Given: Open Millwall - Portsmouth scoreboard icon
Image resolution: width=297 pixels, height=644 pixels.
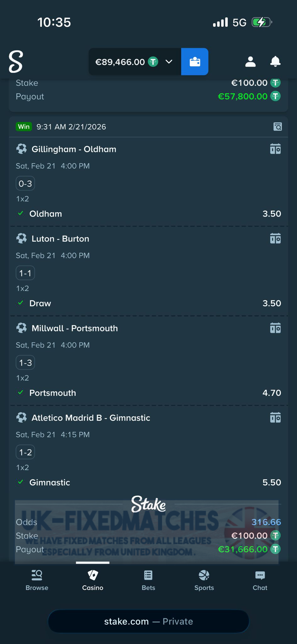Looking at the screenshot, I should pyautogui.click(x=275, y=328).
